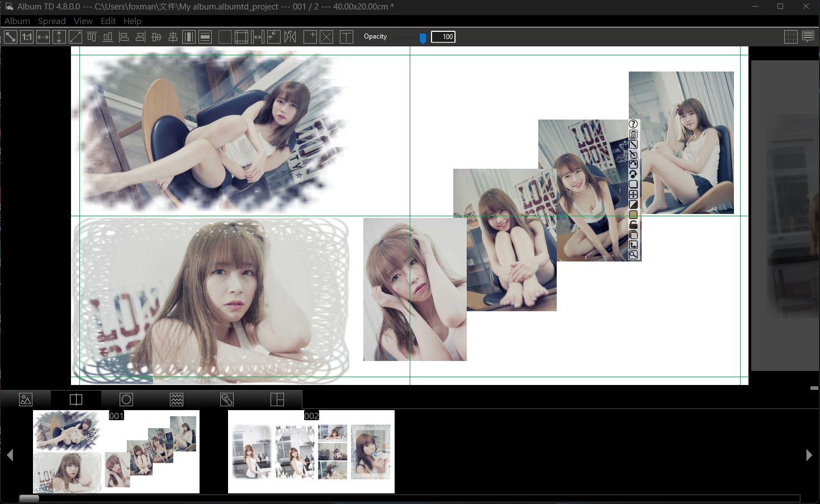This screenshot has width=820, height=504.
Task: Select the text frame T tool
Action: coord(347,37)
